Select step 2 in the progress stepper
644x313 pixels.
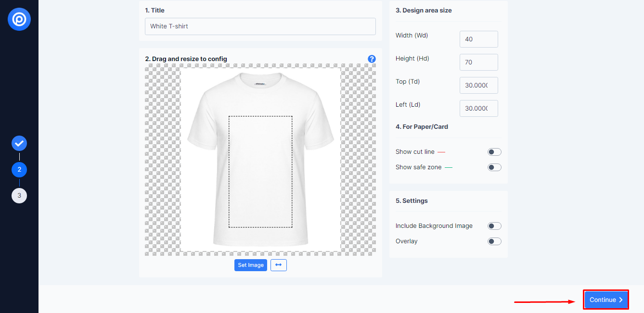pyautogui.click(x=19, y=170)
